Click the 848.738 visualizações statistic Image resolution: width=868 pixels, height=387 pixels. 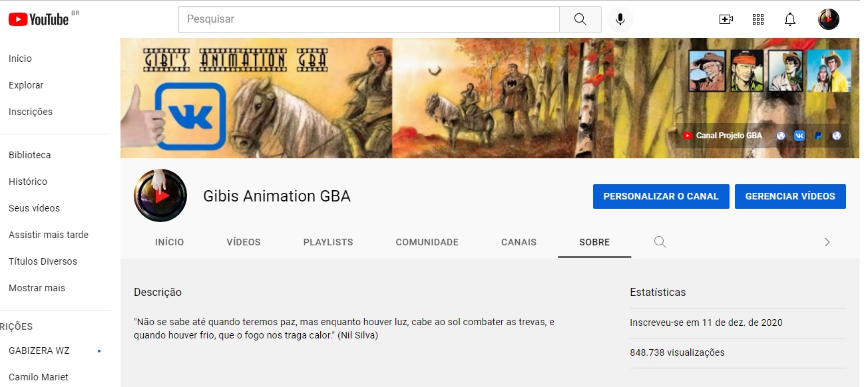click(677, 352)
